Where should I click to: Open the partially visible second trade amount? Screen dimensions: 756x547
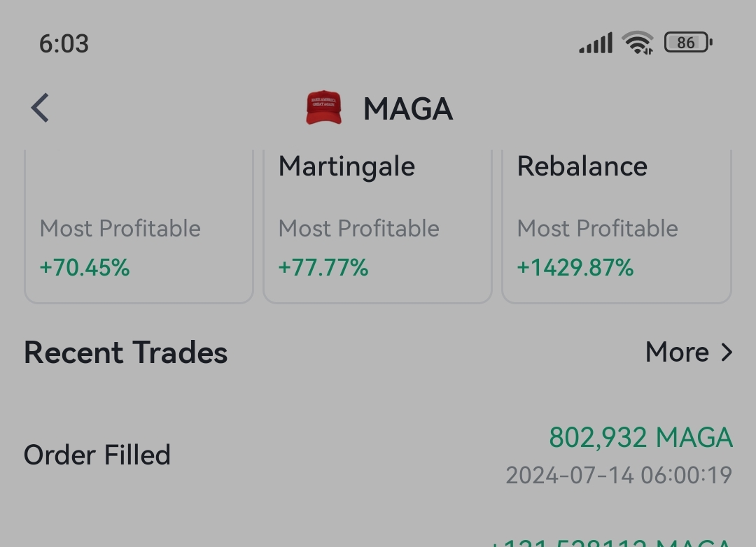coord(611,542)
